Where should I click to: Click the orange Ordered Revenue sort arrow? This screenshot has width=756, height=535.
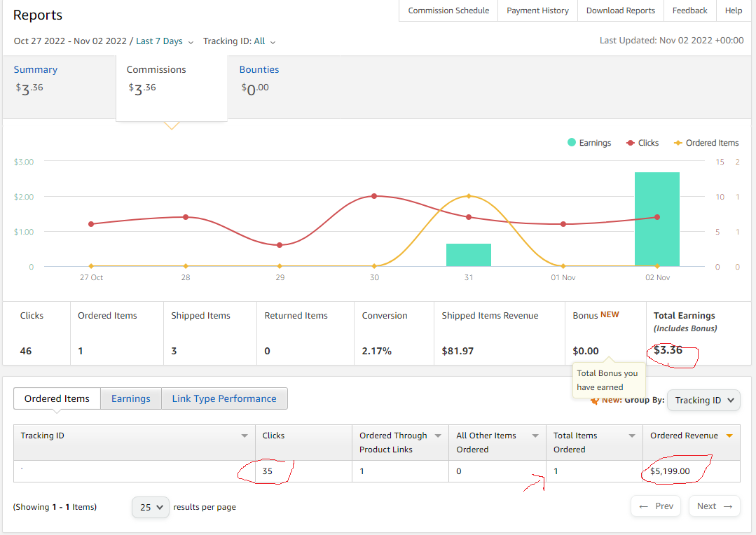[x=729, y=436]
